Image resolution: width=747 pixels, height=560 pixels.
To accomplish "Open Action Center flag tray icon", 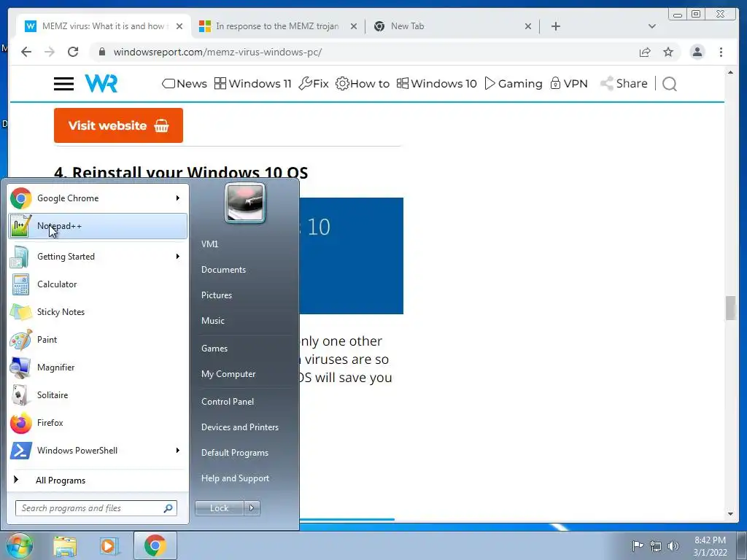I will coord(637,545).
